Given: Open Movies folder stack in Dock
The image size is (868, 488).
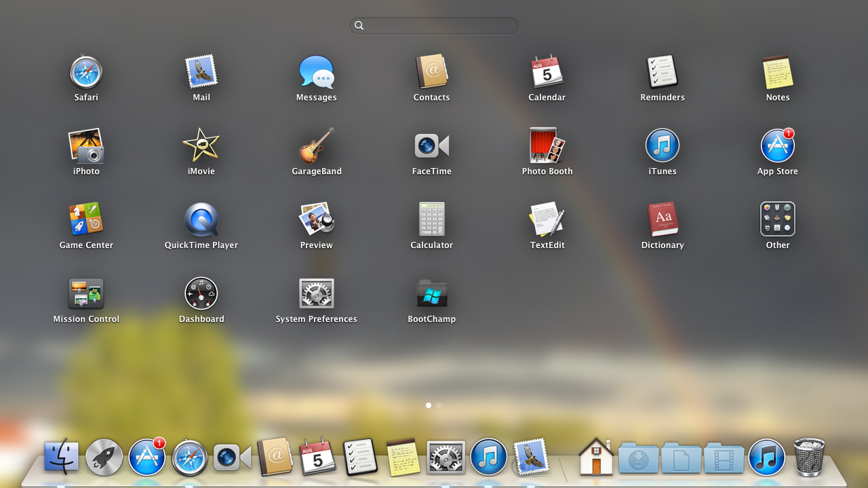Looking at the screenshot, I should coord(724,457).
